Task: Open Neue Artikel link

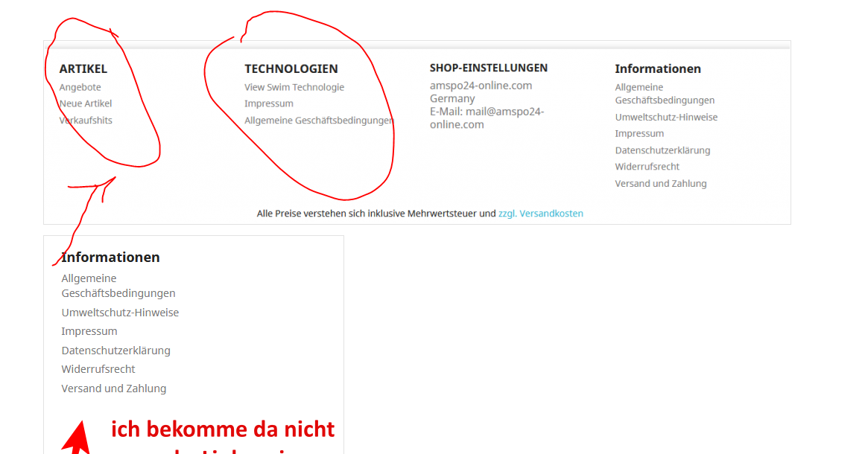Action: pos(85,103)
